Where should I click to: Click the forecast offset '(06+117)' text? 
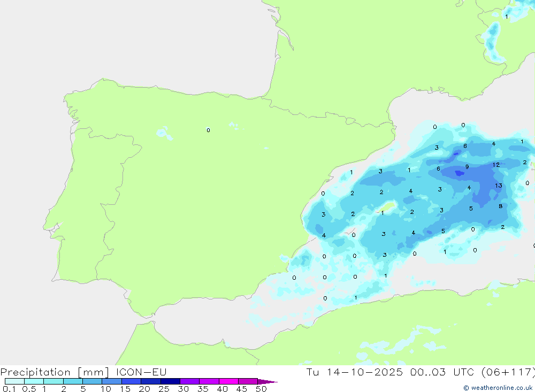coord(508,372)
